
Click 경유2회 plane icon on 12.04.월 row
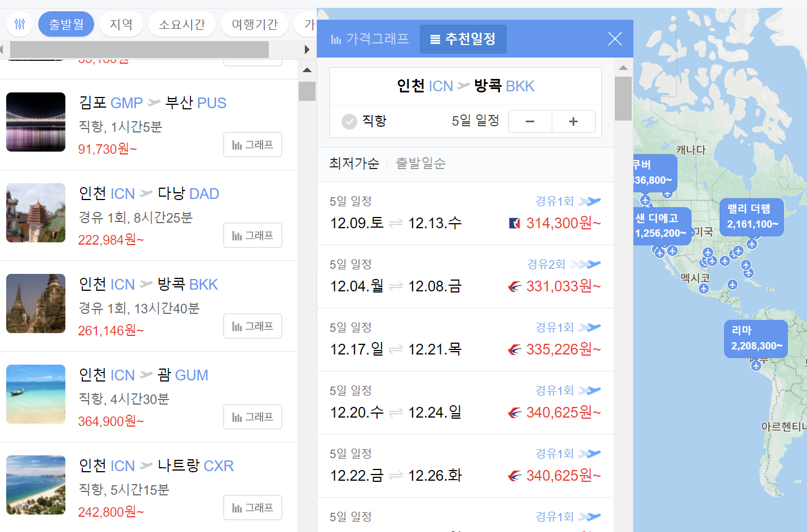586,264
